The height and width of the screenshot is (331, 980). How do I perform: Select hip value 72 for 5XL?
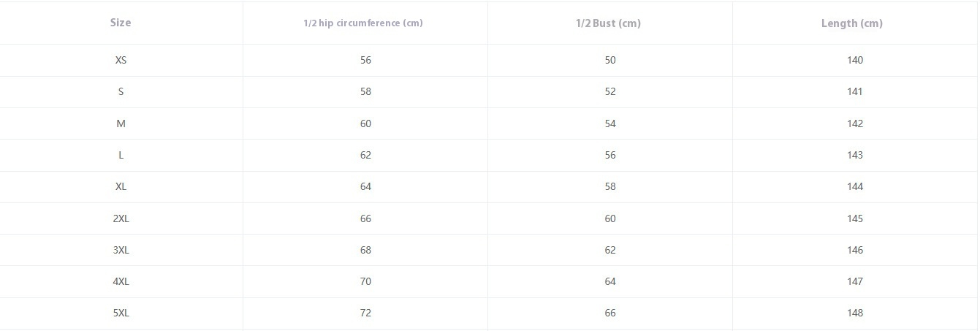tap(365, 313)
